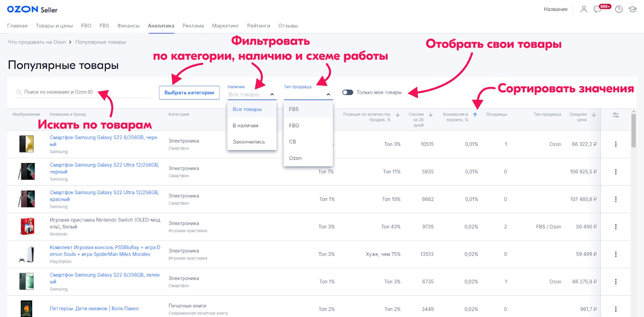The image size is (644, 317).
Task: Open Товары и цены menu tab
Action: pyautogui.click(x=54, y=26)
